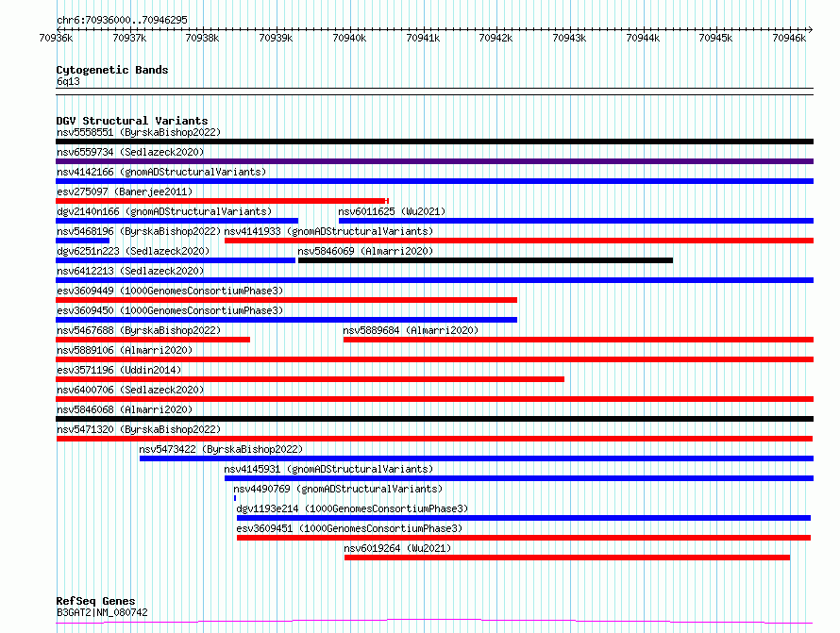Open nsv5473422 (ByrskaBishop2022) label
840x633 pixels.
coord(221,449)
